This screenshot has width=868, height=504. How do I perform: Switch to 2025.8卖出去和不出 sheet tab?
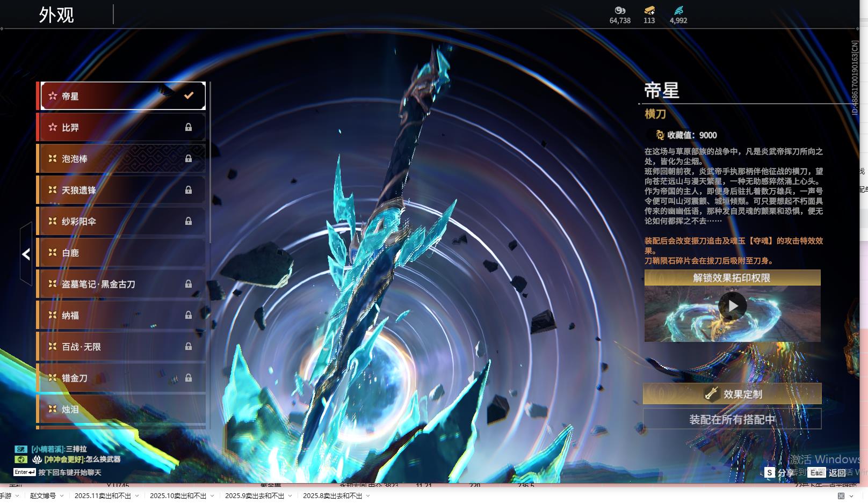[x=332, y=496]
